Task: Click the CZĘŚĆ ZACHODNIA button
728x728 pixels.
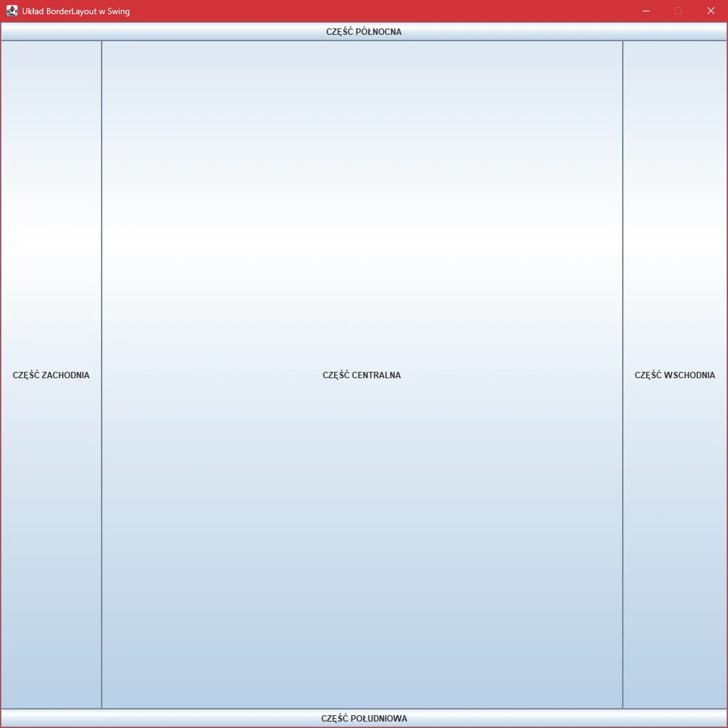Action: pyautogui.click(x=51, y=375)
